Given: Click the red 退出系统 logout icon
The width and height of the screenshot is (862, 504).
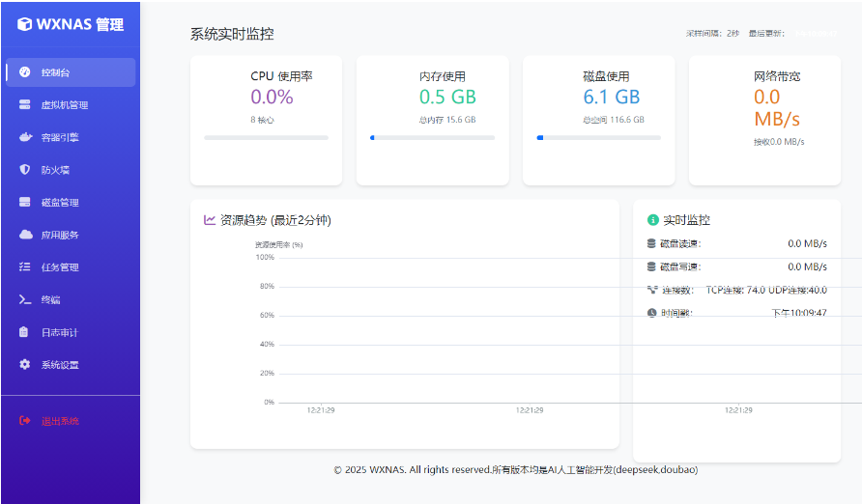Looking at the screenshot, I should 25,421.
